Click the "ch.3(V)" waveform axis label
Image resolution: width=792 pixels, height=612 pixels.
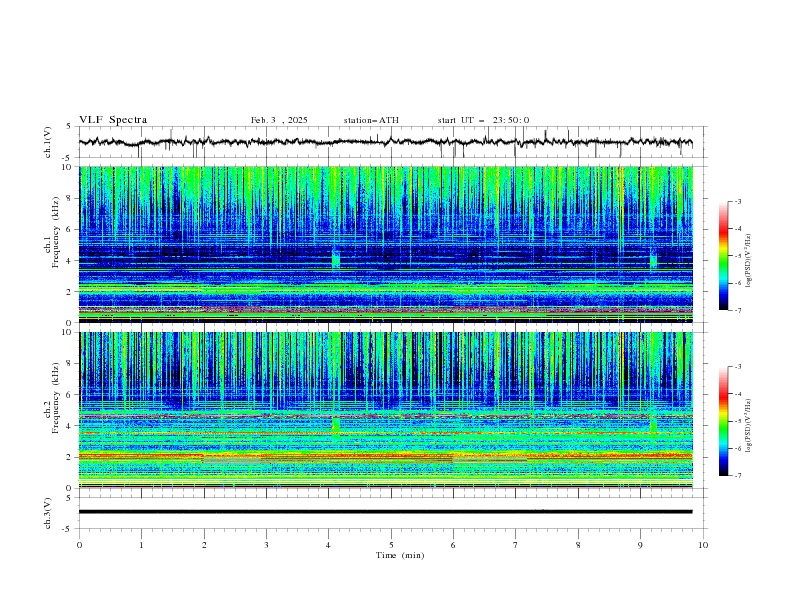[x=48, y=513]
